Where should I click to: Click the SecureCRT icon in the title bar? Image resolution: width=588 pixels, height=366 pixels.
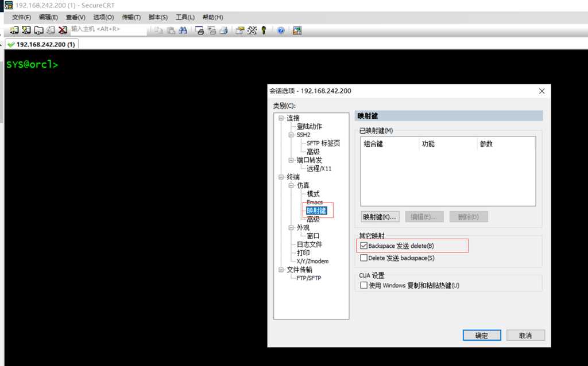pyautogui.click(x=9, y=5)
